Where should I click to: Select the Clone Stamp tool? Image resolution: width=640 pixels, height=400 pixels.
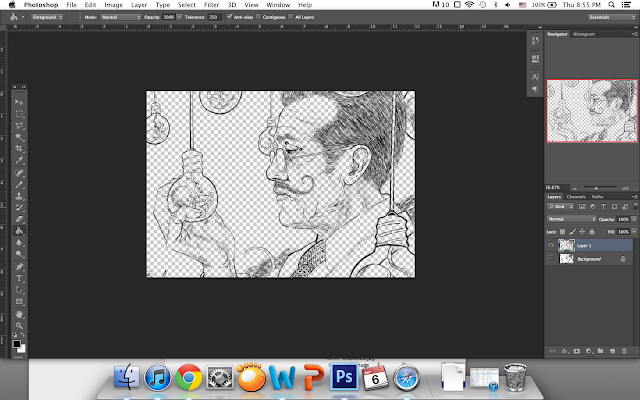point(19,196)
